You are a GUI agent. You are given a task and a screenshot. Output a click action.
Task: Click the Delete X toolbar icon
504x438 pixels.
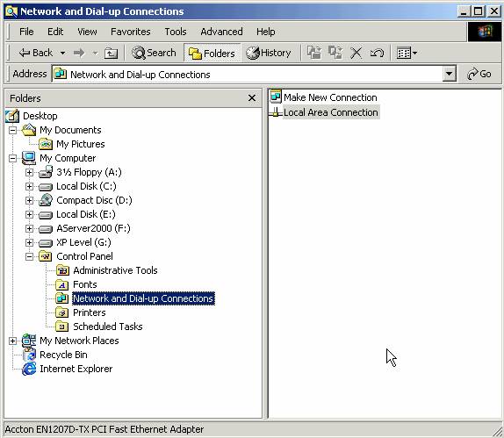[356, 53]
